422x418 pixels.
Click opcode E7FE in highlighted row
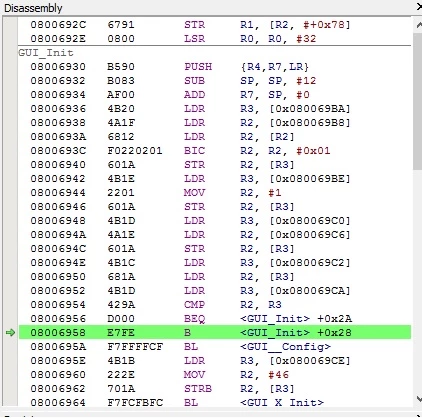(x=121, y=333)
